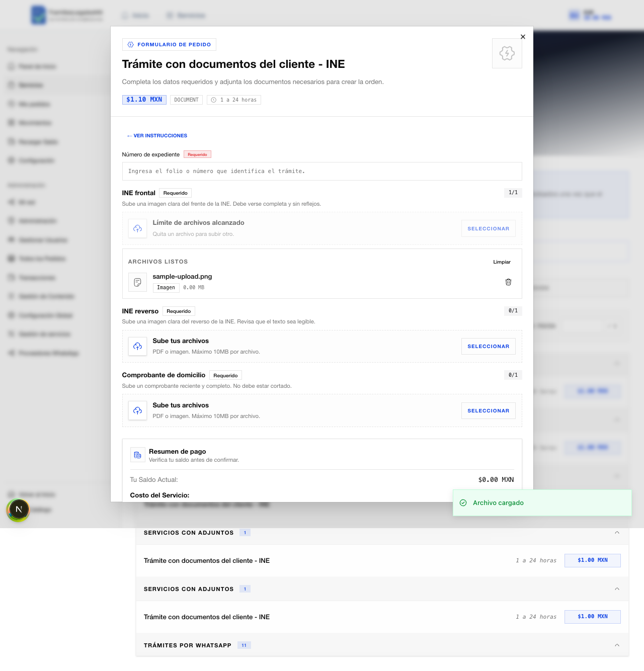This screenshot has width=644, height=671.
Task: Click the 0/1 counter for INE reverso
Action: [513, 311]
